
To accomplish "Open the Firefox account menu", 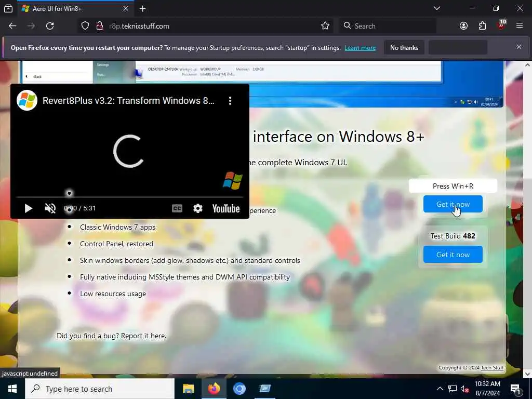I will tap(463, 26).
